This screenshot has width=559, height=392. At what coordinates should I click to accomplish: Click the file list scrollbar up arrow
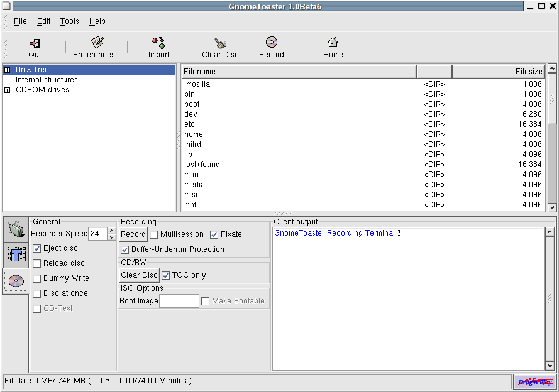tap(552, 68)
